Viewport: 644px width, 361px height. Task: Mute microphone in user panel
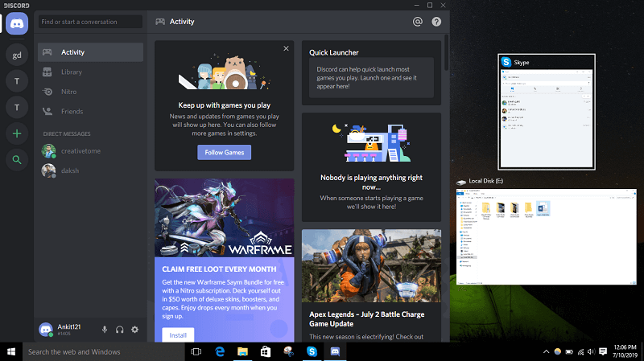tap(105, 330)
